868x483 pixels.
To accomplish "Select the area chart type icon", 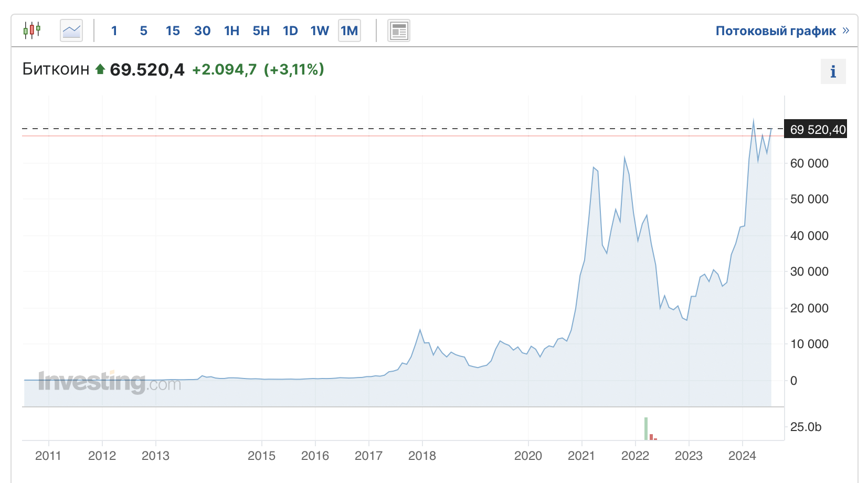I will click(71, 30).
